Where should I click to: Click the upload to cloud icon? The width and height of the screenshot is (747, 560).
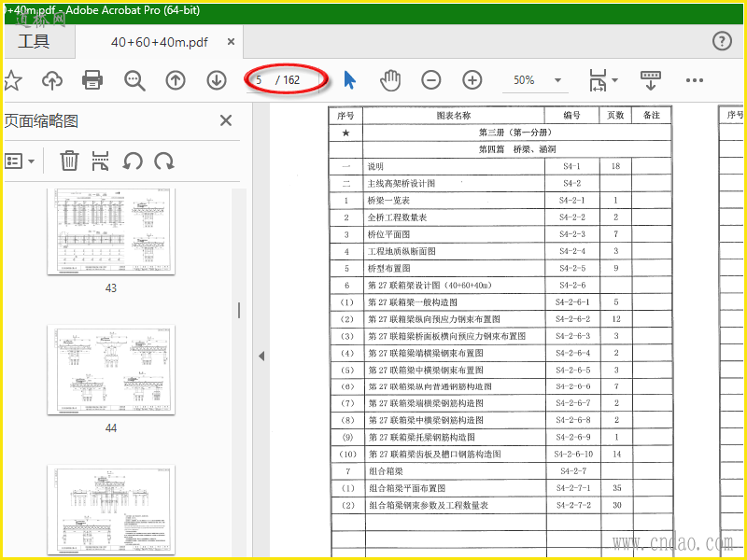[x=52, y=80]
